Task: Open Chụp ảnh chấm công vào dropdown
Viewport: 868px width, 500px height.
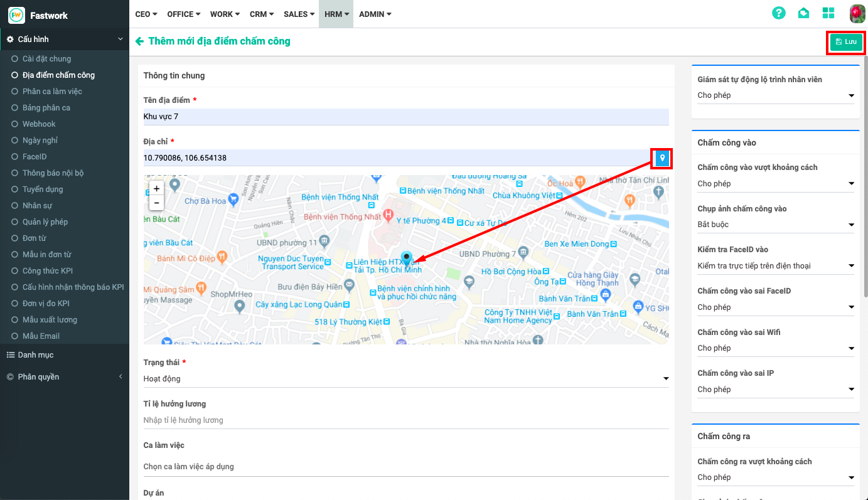Action: click(776, 225)
